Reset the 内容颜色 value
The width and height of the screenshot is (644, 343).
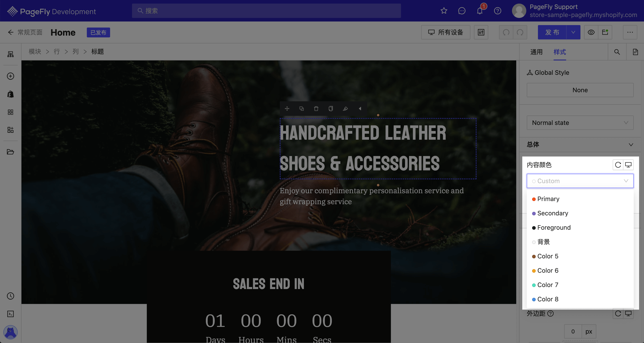618,165
